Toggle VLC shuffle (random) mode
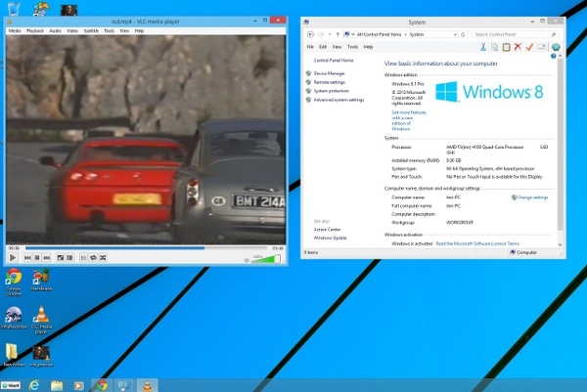Screen dimensions: 587x392 [103, 258]
